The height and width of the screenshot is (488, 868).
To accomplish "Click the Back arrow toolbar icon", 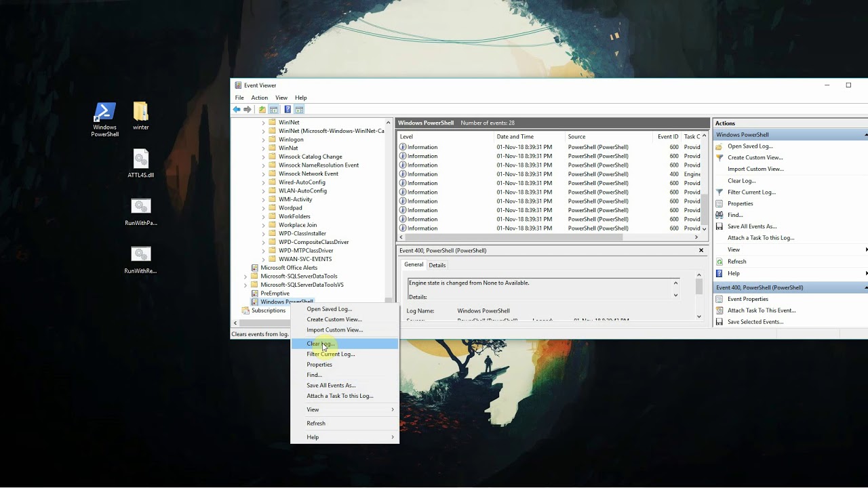I will pyautogui.click(x=237, y=109).
